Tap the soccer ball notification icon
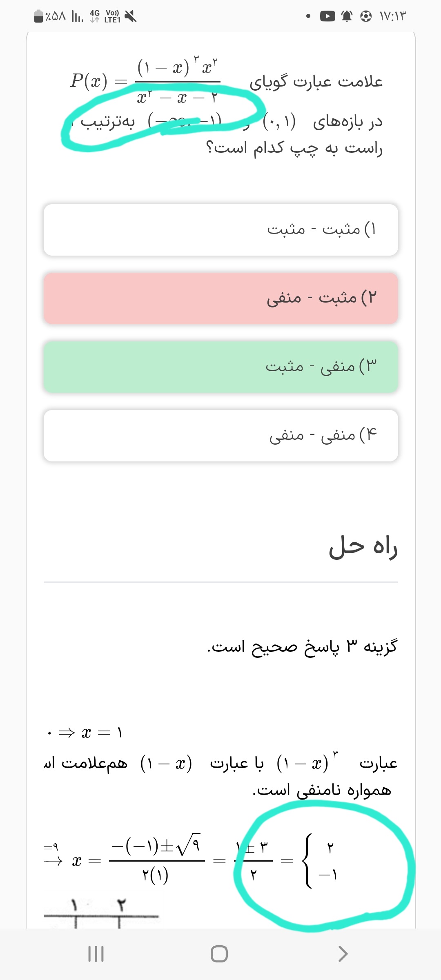 tap(366, 16)
